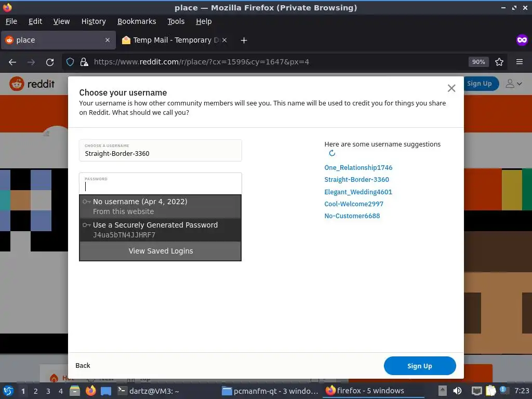Click the address bar URL
The image size is (532, 399).
tap(201, 62)
